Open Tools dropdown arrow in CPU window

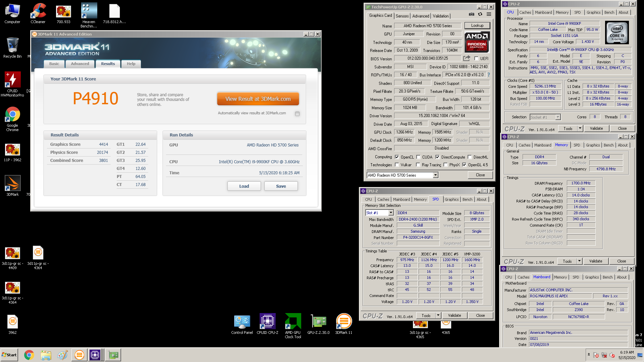pyautogui.click(x=580, y=128)
